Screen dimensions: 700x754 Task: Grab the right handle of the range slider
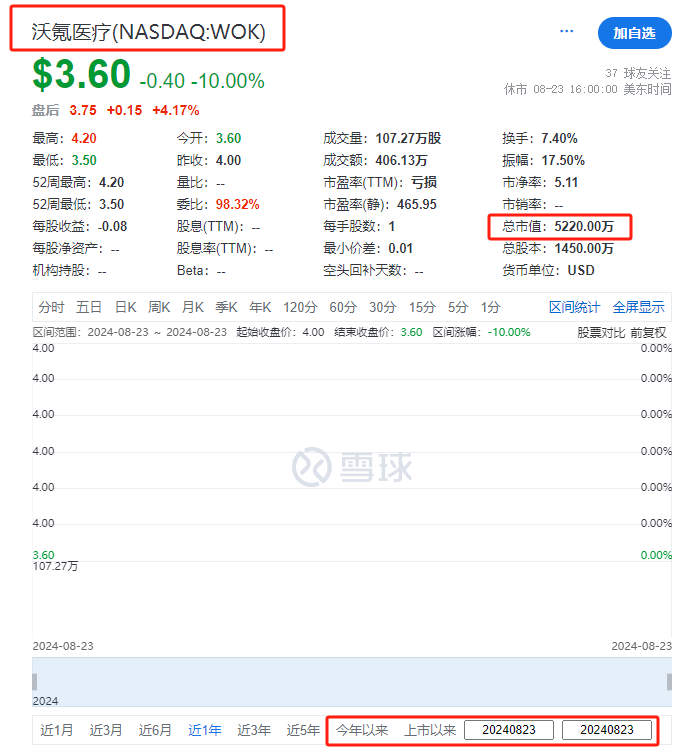tap(669, 681)
